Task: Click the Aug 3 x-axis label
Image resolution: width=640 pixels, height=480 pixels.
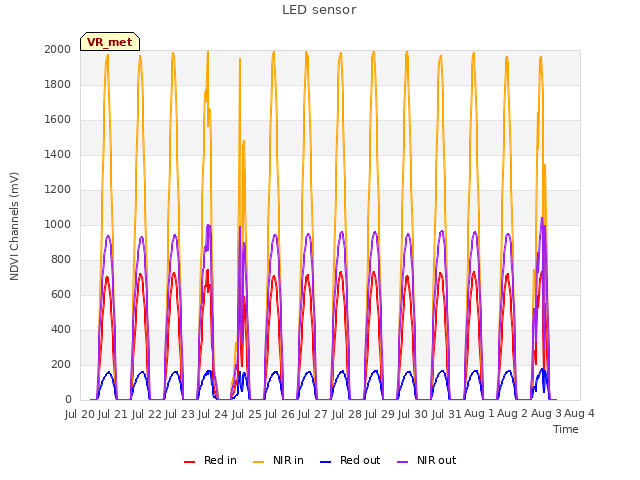Action: (x=546, y=414)
